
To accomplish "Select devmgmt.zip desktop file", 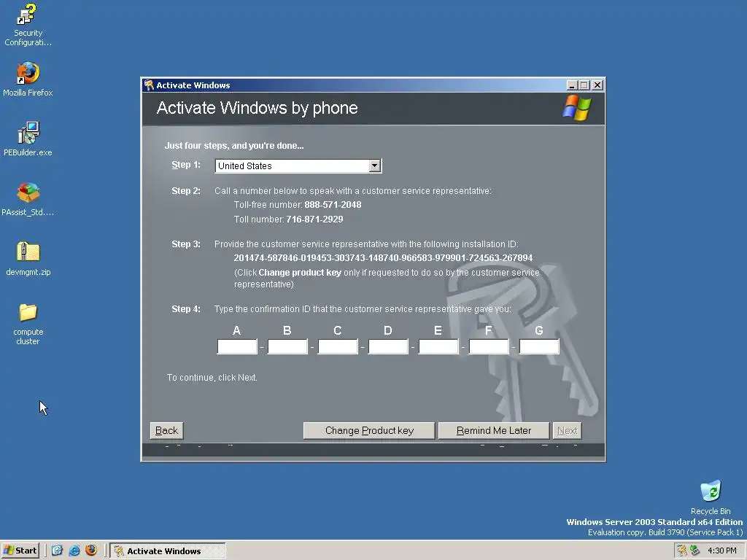I will 28,259.
